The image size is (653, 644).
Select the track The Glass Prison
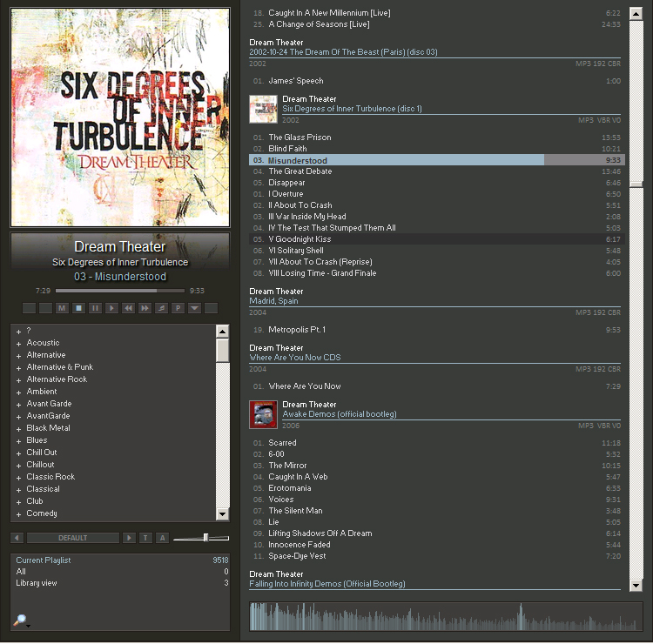pyautogui.click(x=437, y=138)
